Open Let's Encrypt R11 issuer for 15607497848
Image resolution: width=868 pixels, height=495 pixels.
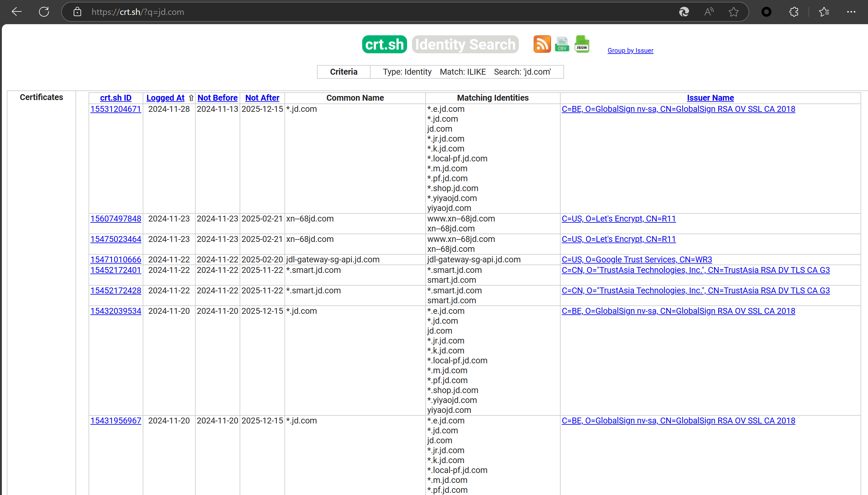(618, 219)
